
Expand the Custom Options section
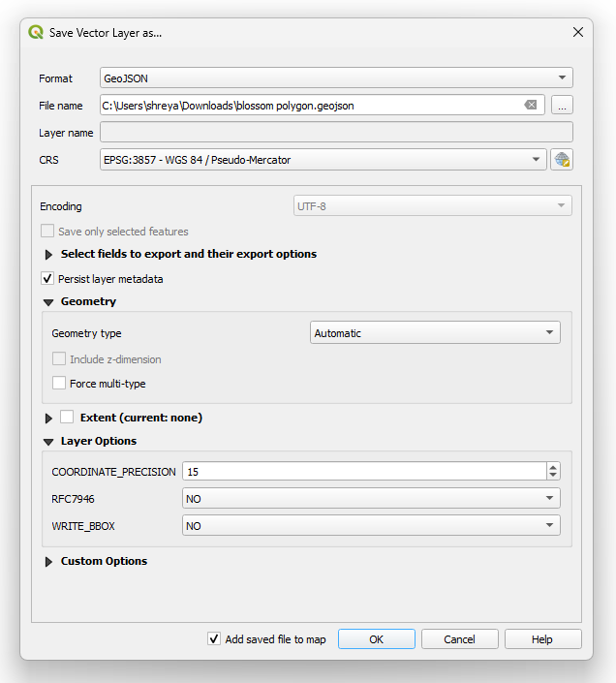pos(48,562)
